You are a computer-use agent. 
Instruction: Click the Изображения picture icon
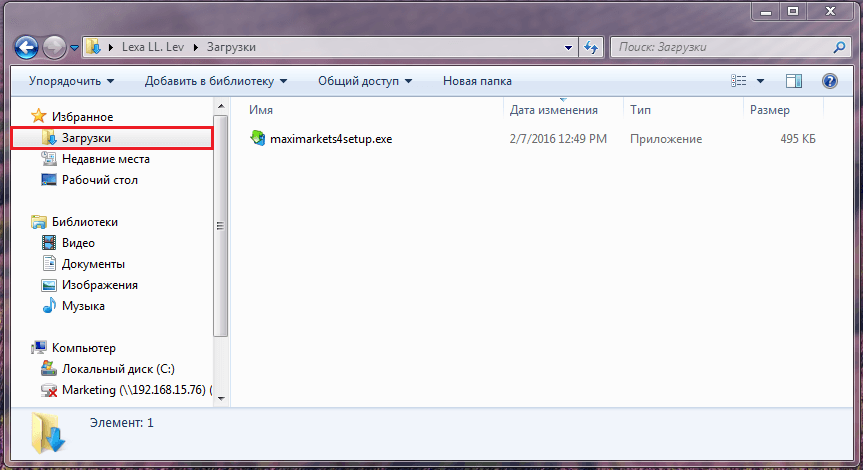[x=49, y=285]
